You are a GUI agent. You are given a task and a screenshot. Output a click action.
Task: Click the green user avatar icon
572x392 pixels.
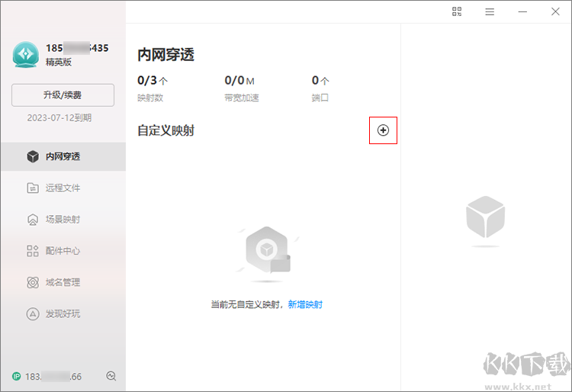tap(26, 54)
